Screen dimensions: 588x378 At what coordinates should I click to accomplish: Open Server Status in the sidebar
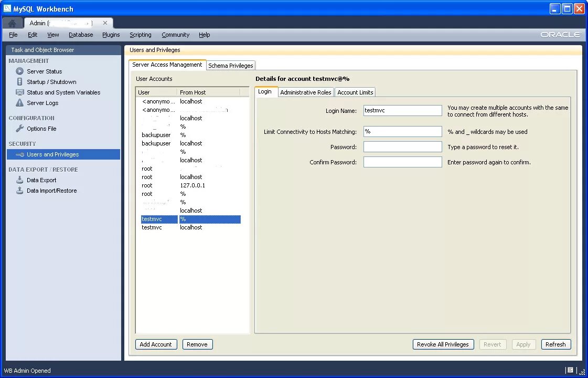coord(44,71)
